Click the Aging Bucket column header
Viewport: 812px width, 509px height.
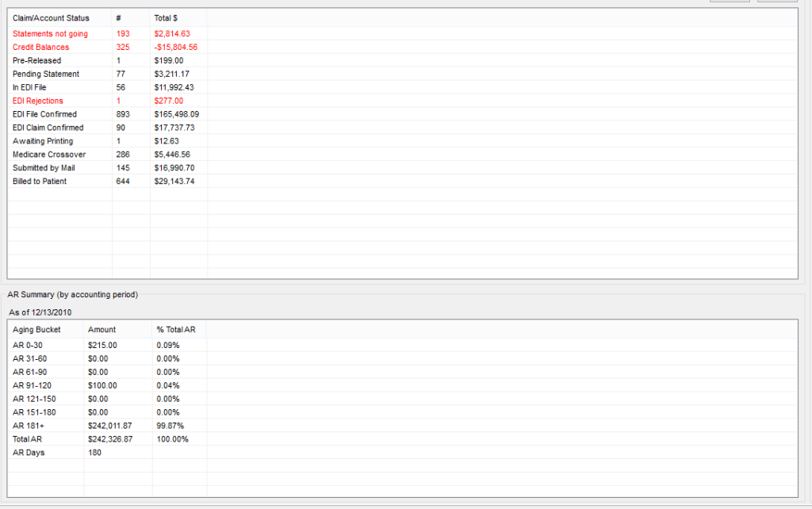(x=36, y=329)
